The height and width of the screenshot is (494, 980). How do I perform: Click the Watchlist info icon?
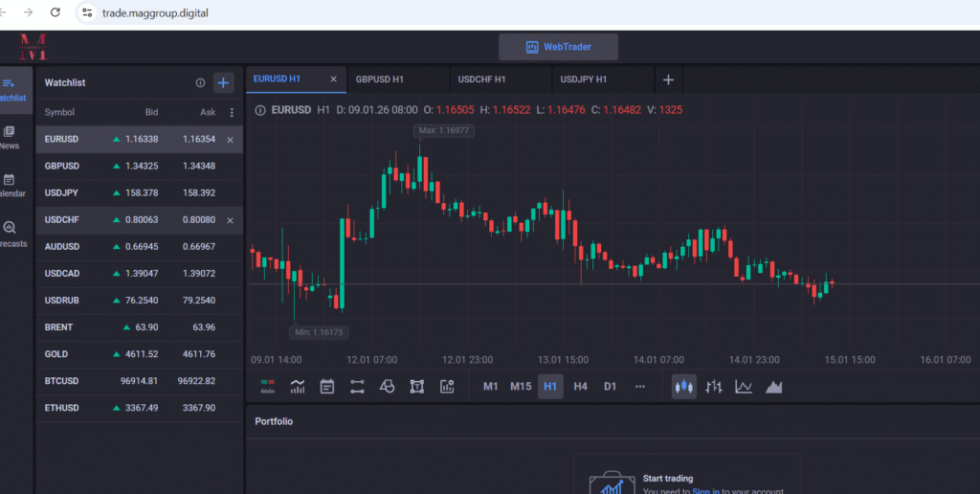[x=200, y=83]
